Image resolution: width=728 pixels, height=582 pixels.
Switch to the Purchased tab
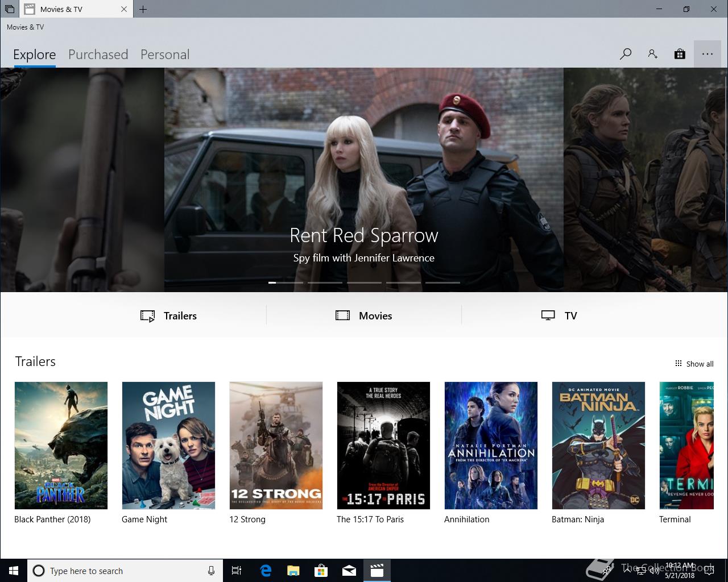coord(98,55)
